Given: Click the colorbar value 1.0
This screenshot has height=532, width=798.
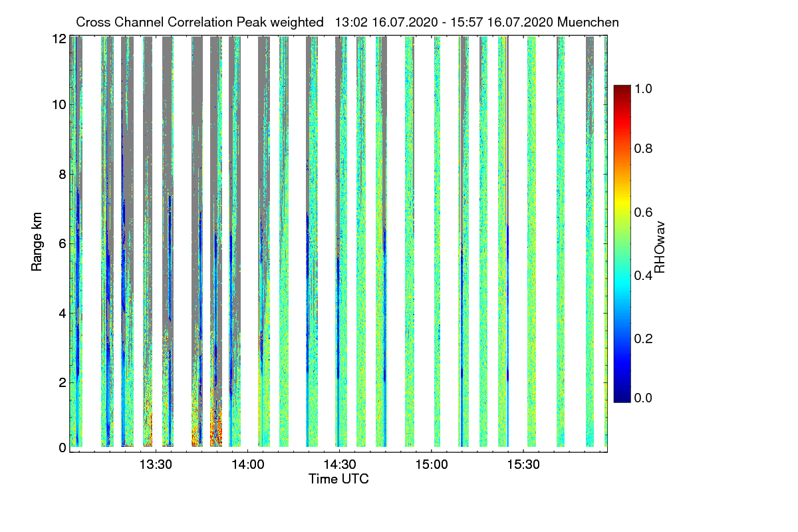Looking at the screenshot, I should (642, 88).
